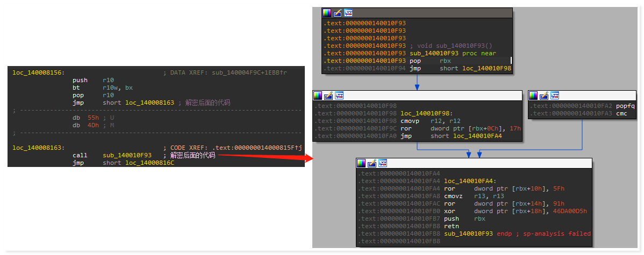Click pencil edit icon on popfq block
Screen dimensions: 644x255
coord(544,96)
